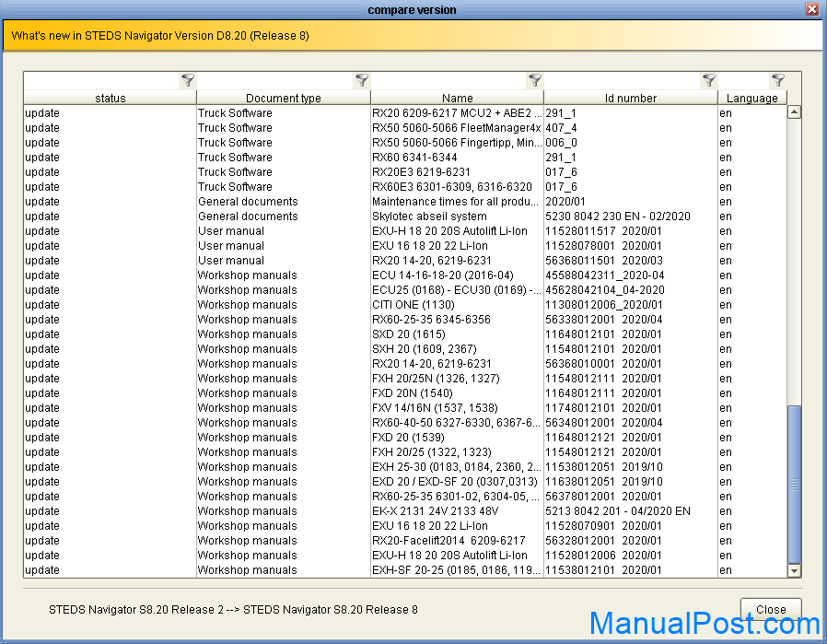Click the scrollbar down arrow
827x644 pixels.
(x=794, y=570)
